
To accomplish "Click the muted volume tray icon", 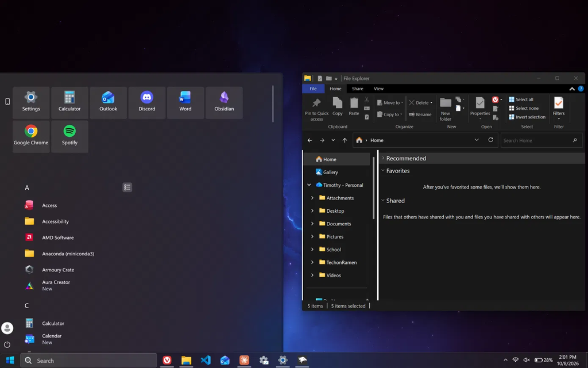I will pos(527,360).
